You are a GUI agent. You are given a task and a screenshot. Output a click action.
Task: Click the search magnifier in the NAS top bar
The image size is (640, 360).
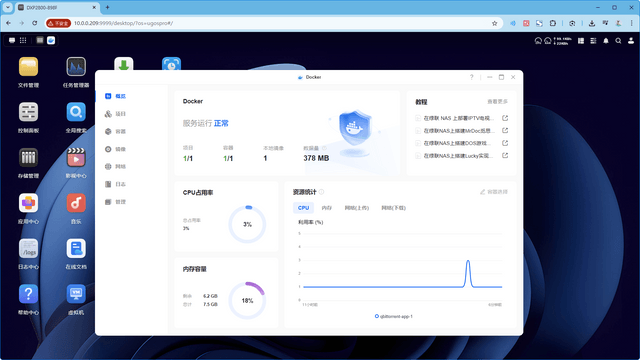pyautogui.click(x=618, y=41)
